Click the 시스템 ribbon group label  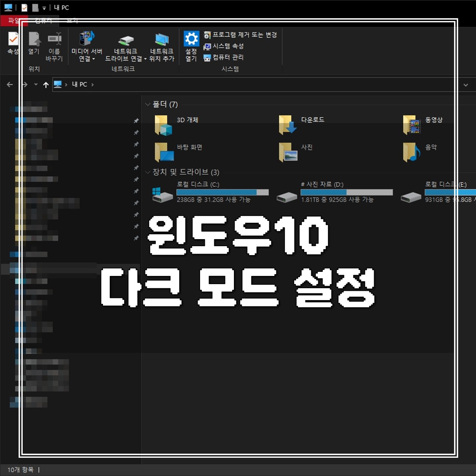[230, 69]
